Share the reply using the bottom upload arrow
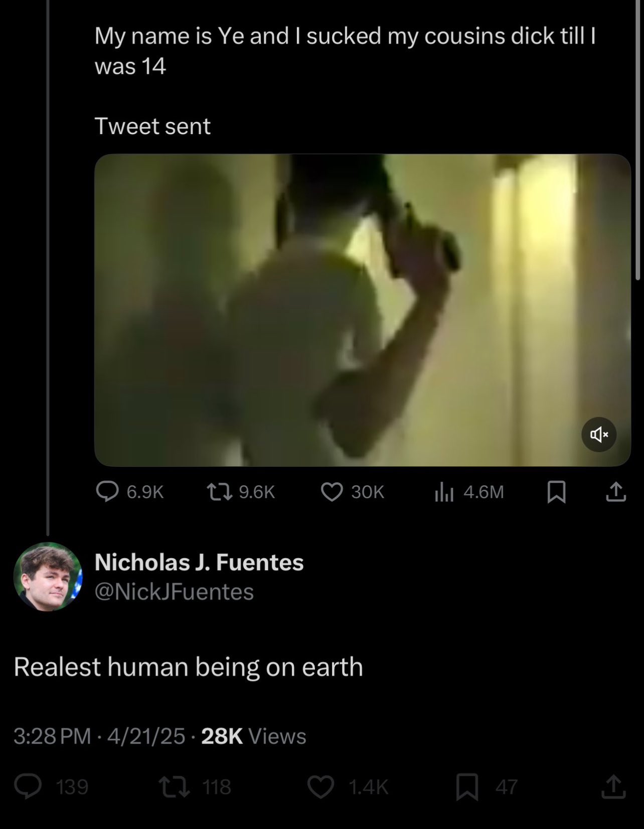The width and height of the screenshot is (644, 829). coord(612,786)
